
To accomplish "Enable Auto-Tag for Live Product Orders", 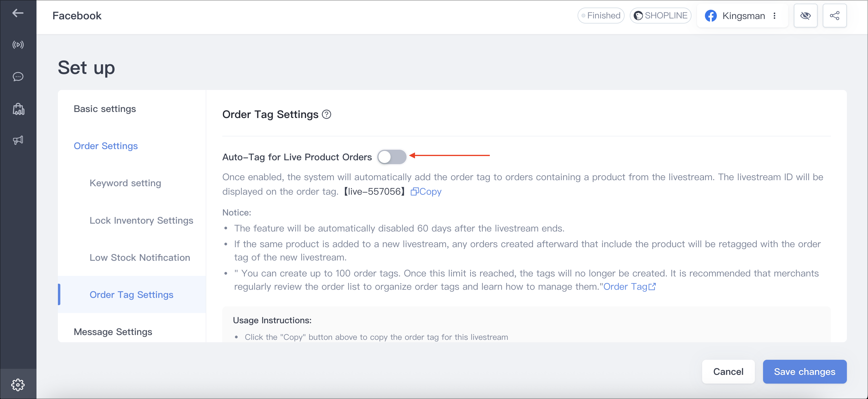I will (x=391, y=157).
